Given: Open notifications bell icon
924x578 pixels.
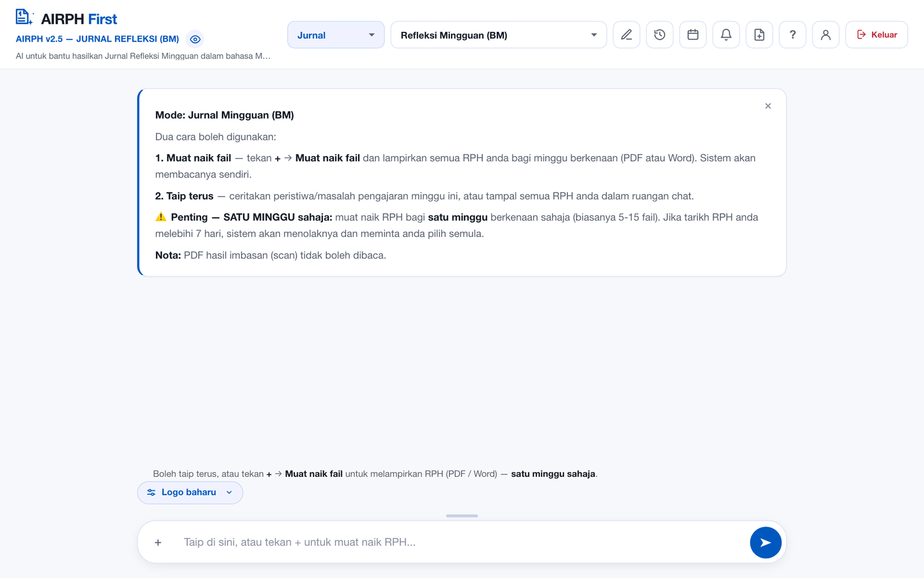Looking at the screenshot, I should pyautogui.click(x=726, y=35).
